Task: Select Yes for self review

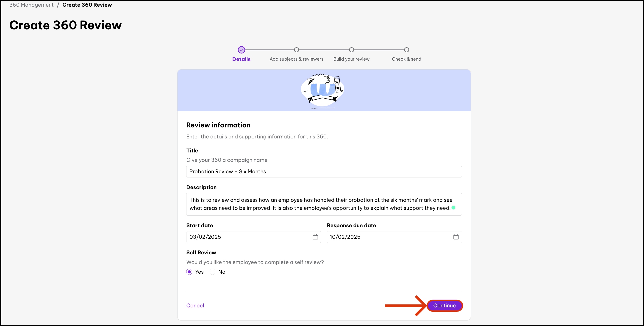Action: pos(189,272)
